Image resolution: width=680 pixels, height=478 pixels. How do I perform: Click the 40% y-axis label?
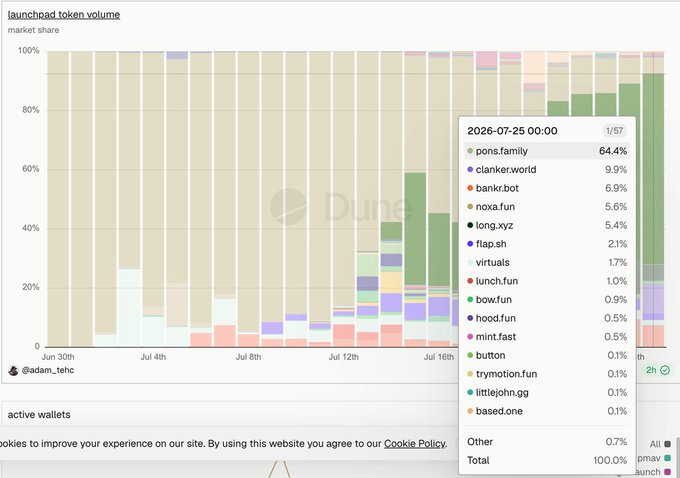tap(31, 228)
